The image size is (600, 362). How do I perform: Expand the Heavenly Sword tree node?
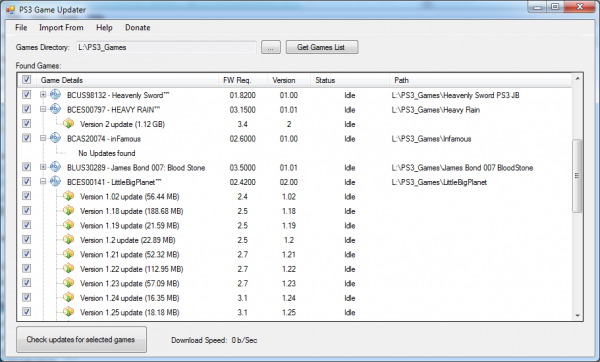[43, 95]
